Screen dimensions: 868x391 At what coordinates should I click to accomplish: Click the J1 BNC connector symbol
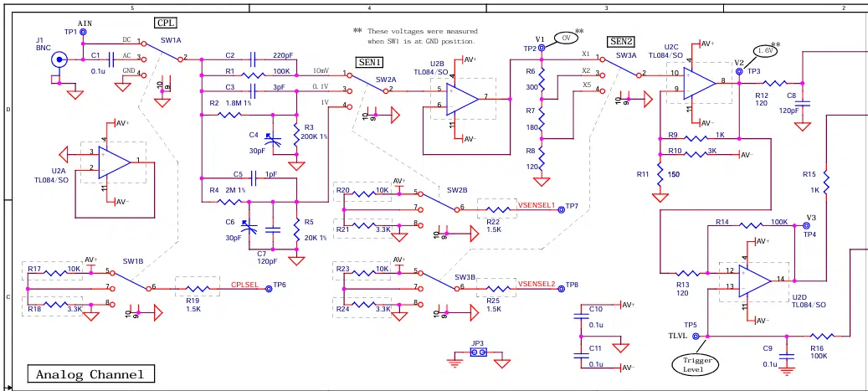(x=58, y=59)
